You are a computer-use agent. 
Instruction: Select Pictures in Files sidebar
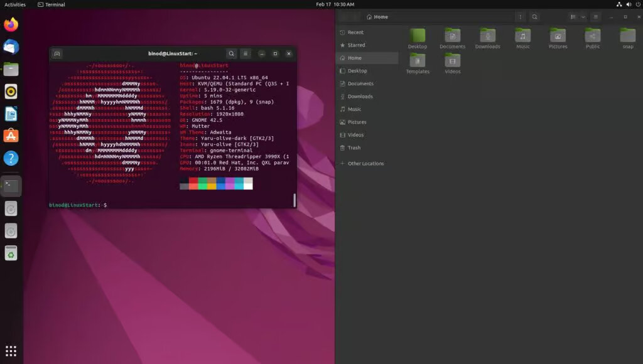click(367, 122)
